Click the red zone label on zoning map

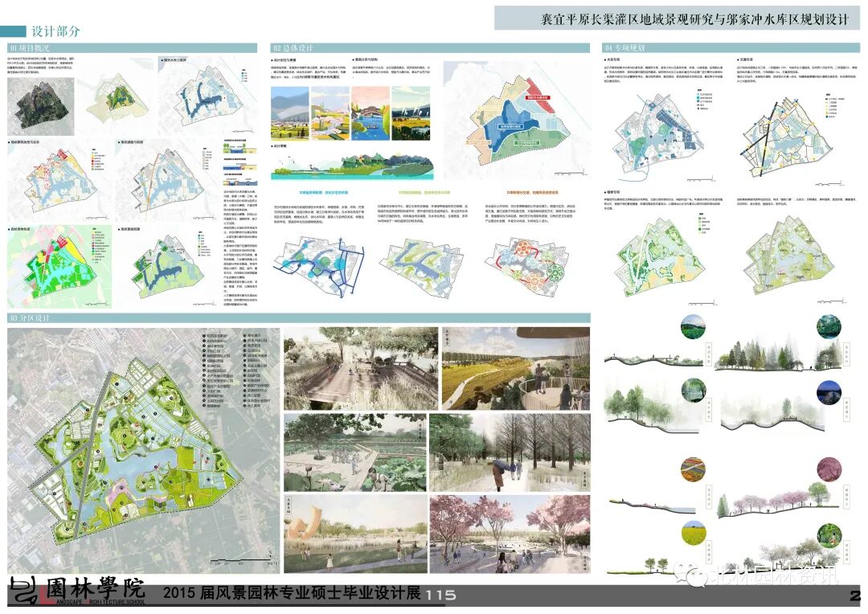(x=537, y=97)
